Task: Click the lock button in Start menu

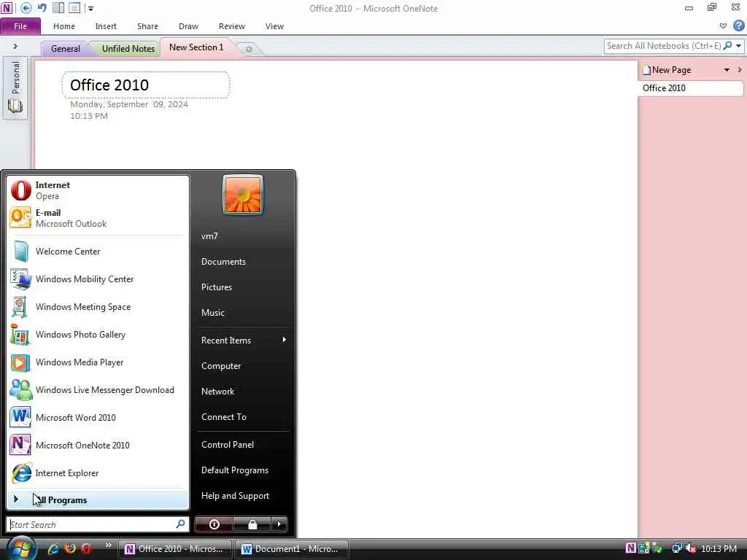Action: pyautogui.click(x=252, y=524)
